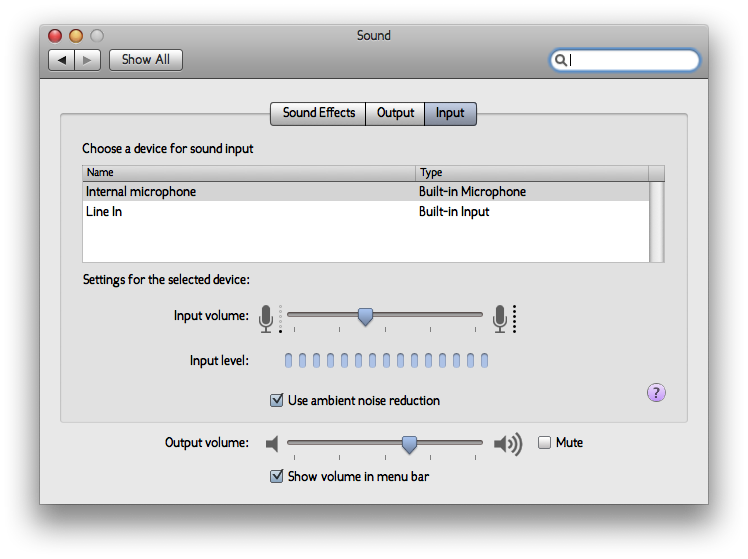748x559 pixels.
Task: Click the low input volume microphone icon
Action: [266, 319]
